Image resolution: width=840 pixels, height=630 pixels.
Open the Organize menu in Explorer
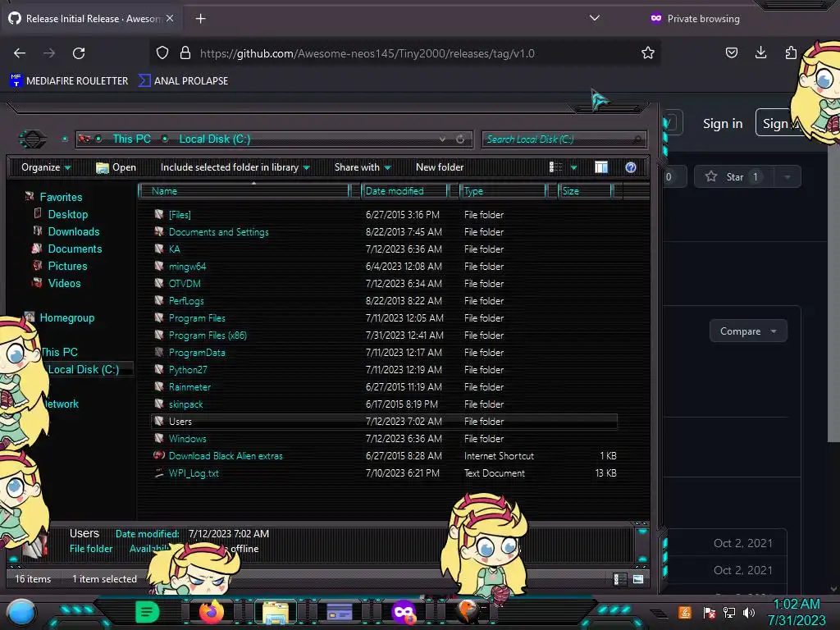point(46,167)
